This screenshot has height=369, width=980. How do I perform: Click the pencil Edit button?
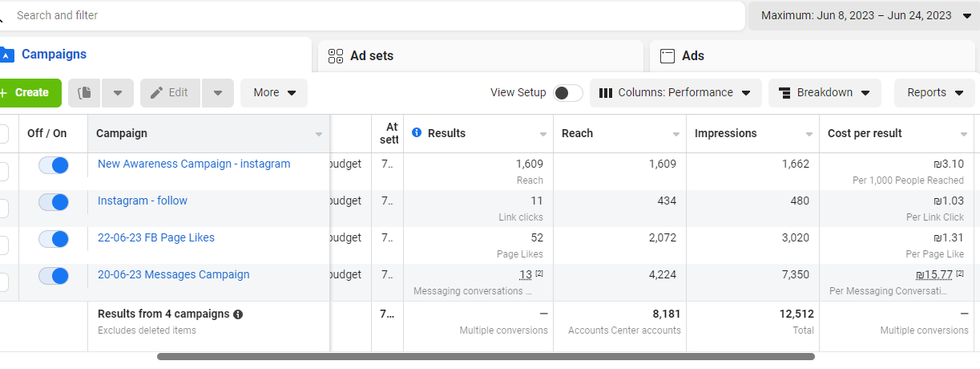pyautogui.click(x=170, y=93)
